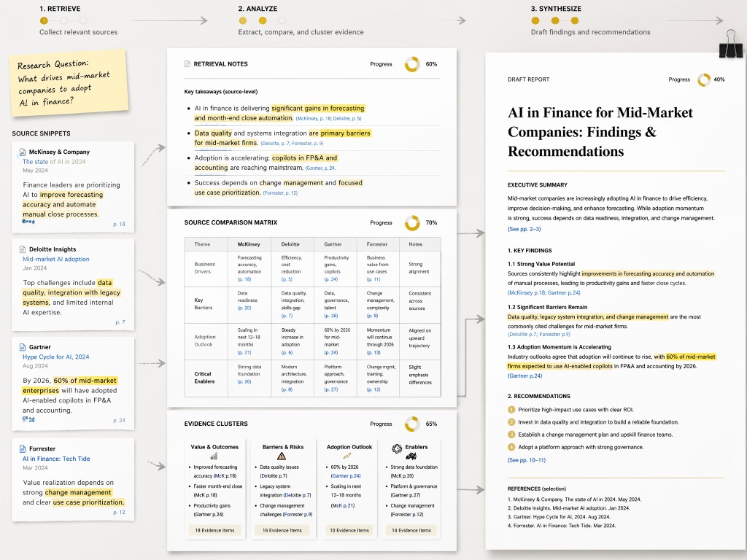Click the Value & Outcomes chart icon
The height and width of the screenshot is (560, 747).
[x=214, y=456]
